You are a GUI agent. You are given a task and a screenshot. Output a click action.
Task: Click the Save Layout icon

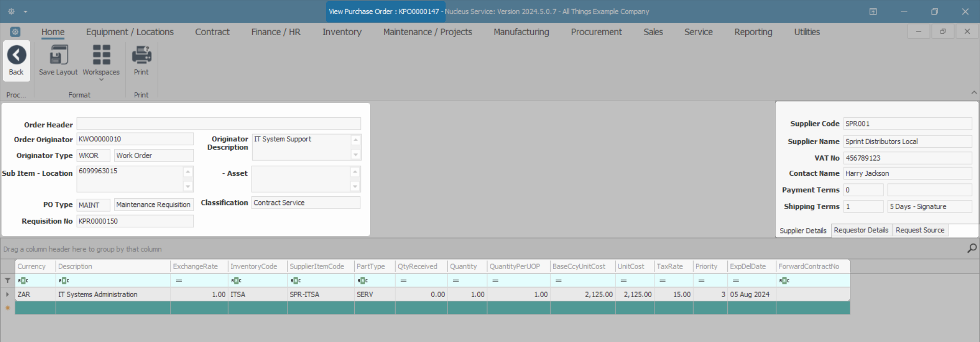[x=59, y=55]
